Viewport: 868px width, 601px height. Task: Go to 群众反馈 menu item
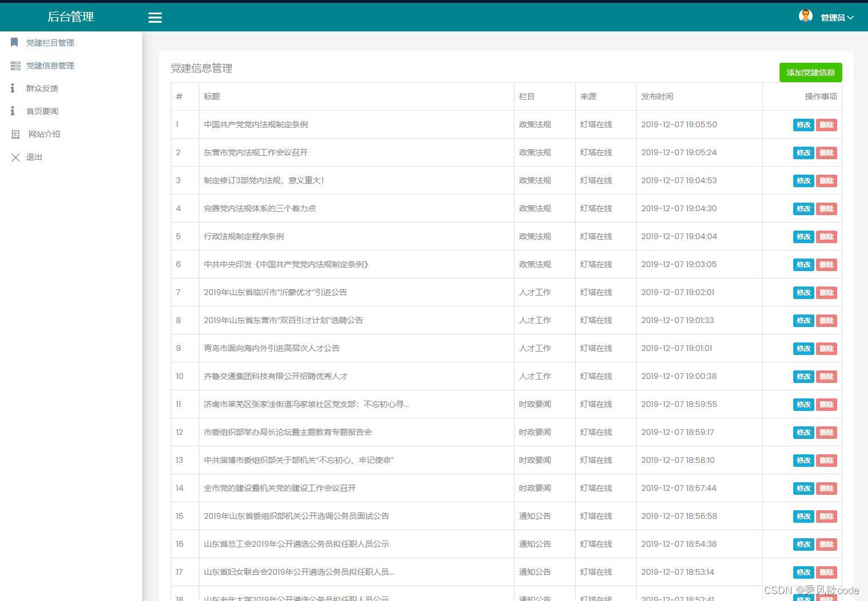click(42, 88)
